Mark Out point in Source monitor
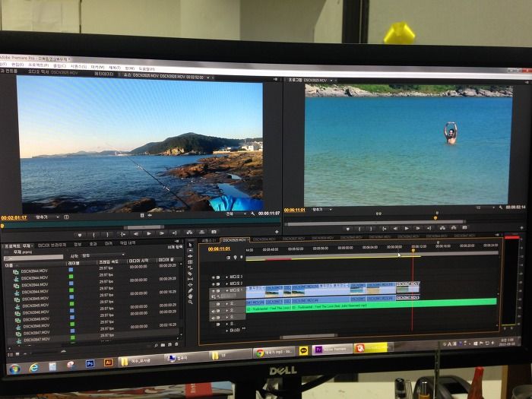This screenshot has height=399, width=532. coord(107,234)
